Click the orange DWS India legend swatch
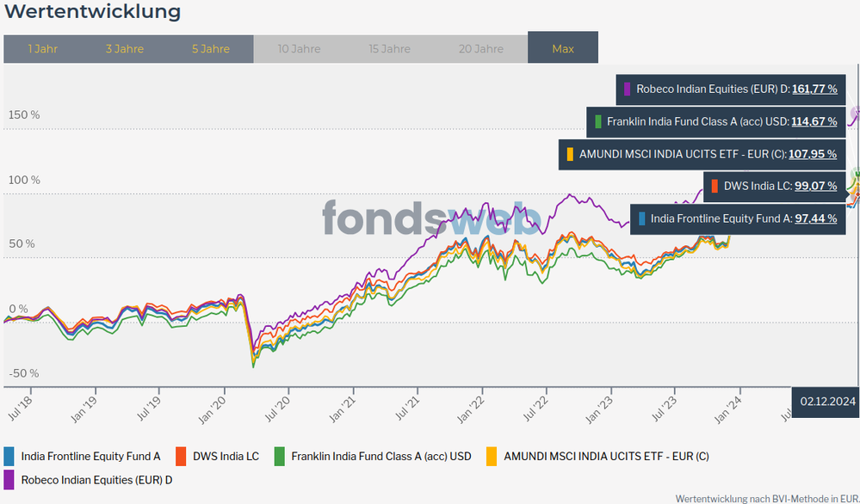Viewport: 860px width, 504px height. pyautogui.click(x=181, y=456)
